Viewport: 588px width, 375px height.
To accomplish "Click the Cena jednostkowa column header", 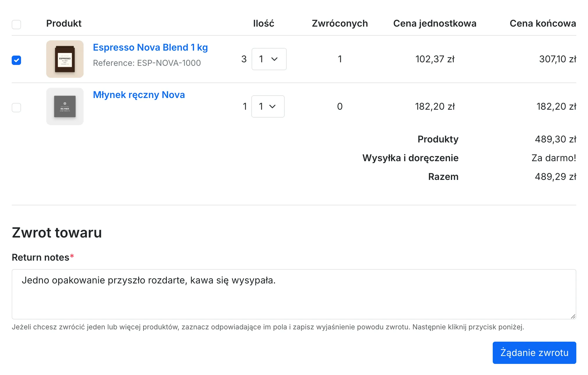I will coord(435,23).
